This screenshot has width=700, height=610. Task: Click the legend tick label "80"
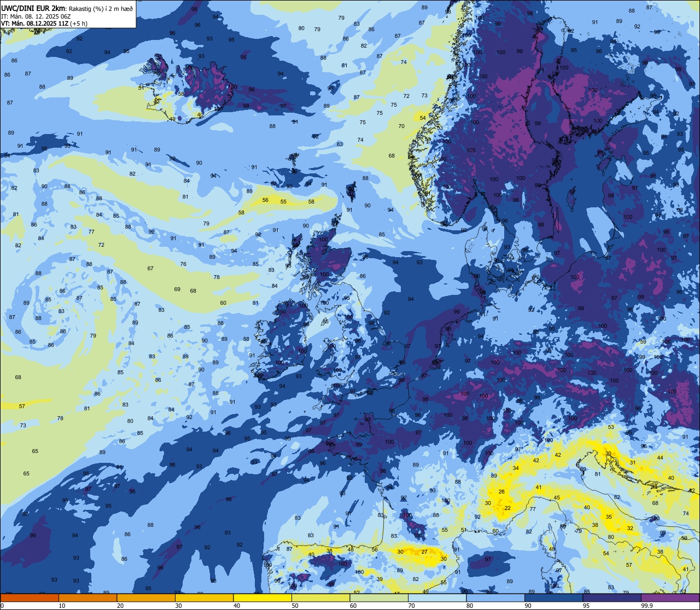coord(470,606)
